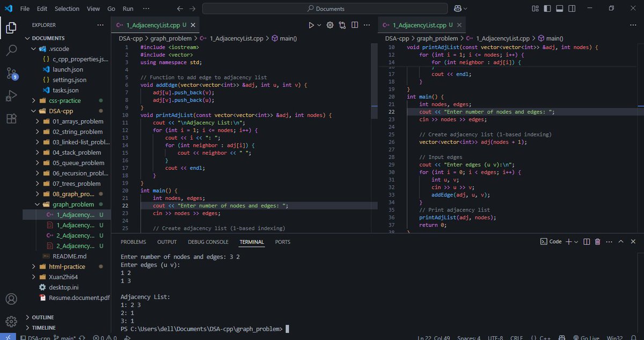Switch to the DEBUG CONSOLE tab
This screenshot has width=644, height=340.
(208, 242)
